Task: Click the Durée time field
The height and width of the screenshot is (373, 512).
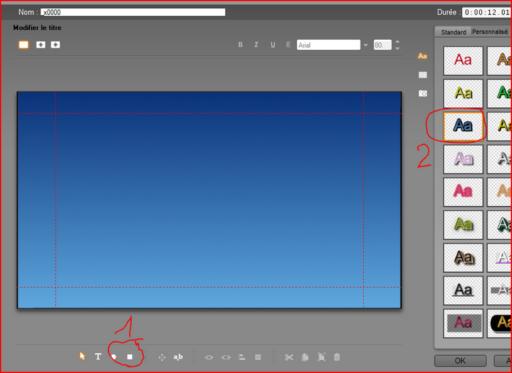Action: tap(486, 12)
